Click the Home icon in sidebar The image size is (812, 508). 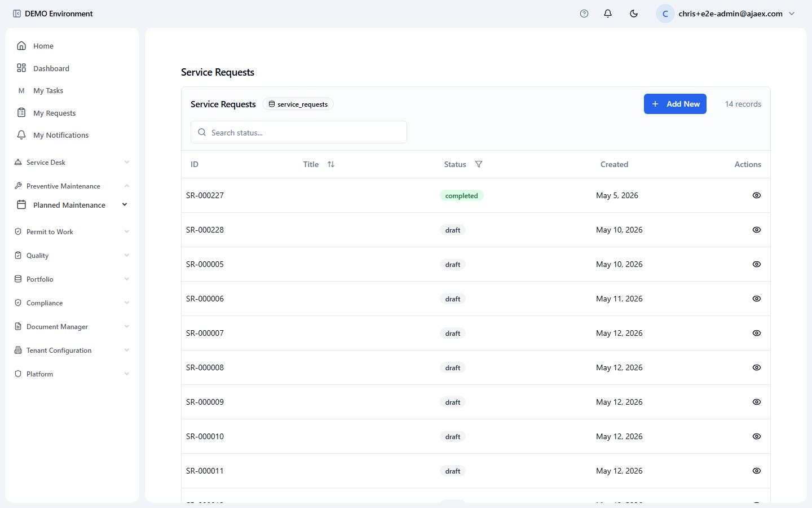pyautogui.click(x=21, y=46)
